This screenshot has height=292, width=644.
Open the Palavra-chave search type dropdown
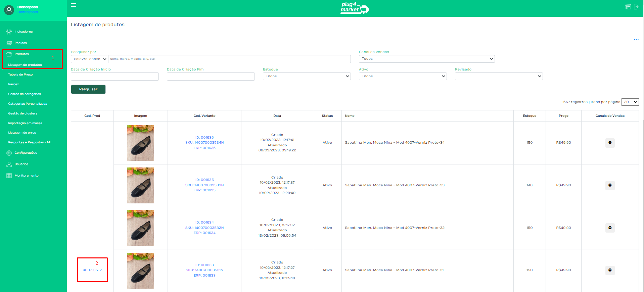click(x=89, y=59)
